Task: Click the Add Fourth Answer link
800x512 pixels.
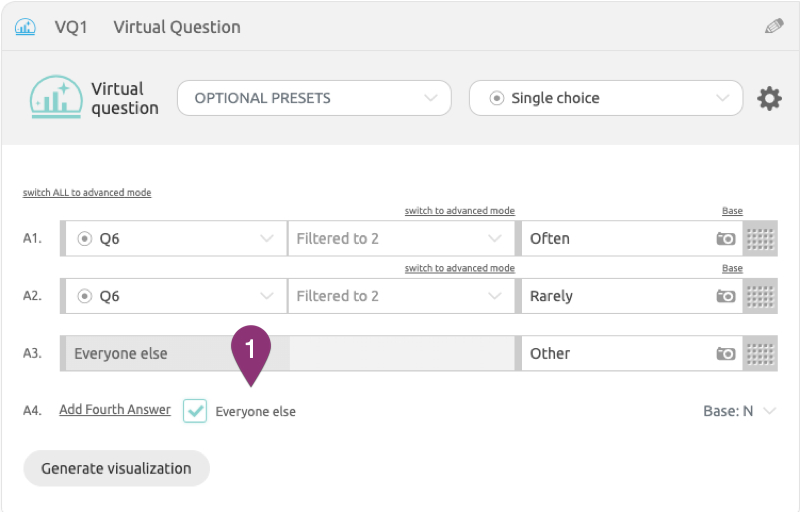Action: tap(115, 409)
